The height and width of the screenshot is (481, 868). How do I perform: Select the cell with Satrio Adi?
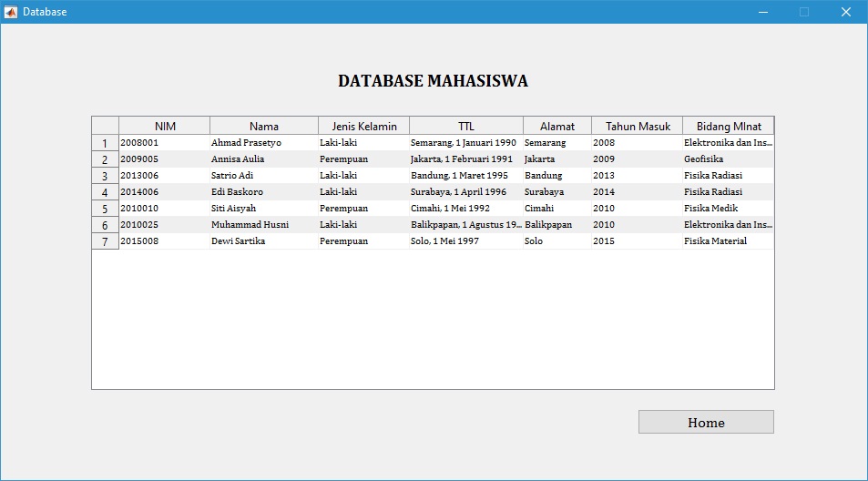pos(263,176)
